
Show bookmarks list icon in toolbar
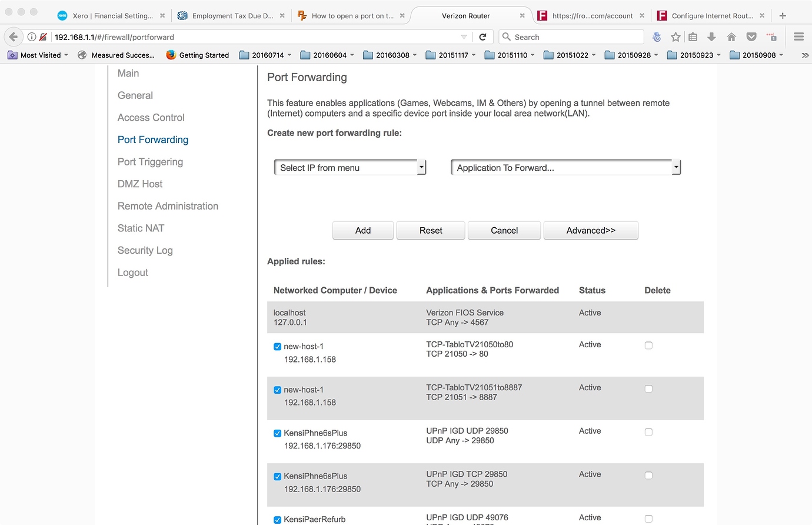pyautogui.click(x=693, y=37)
